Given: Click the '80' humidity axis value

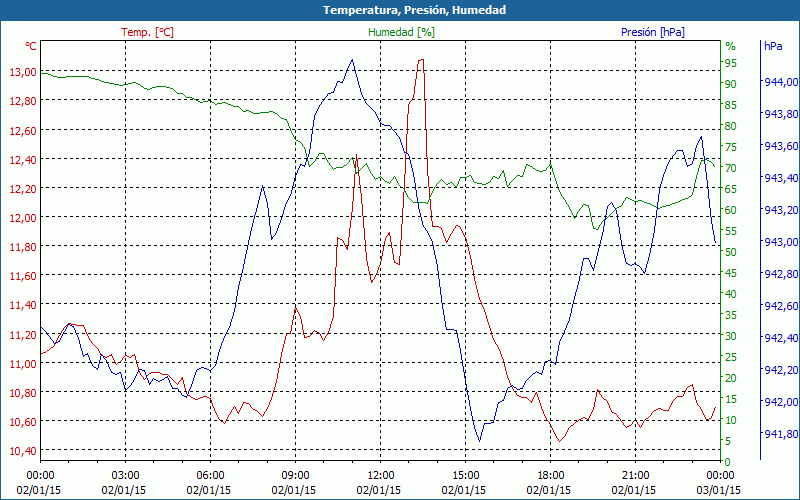Looking at the screenshot, I should pyautogui.click(x=731, y=126).
